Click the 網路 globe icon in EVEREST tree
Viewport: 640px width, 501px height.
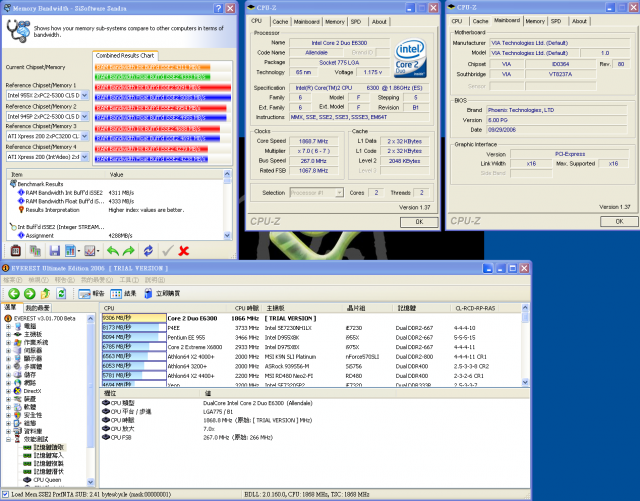click(18, 383)
